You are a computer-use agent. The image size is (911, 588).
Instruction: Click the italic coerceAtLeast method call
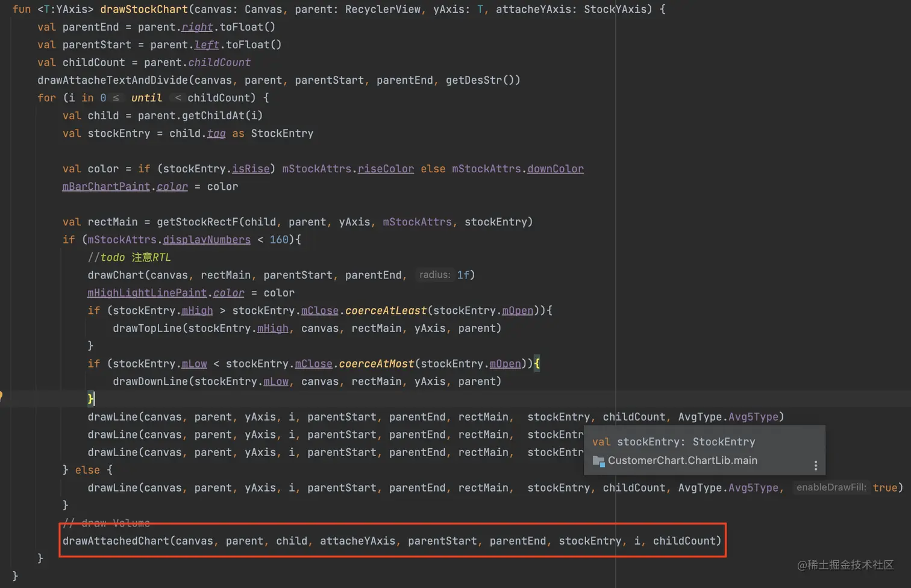pyautogui.click(x=386, y=310)
